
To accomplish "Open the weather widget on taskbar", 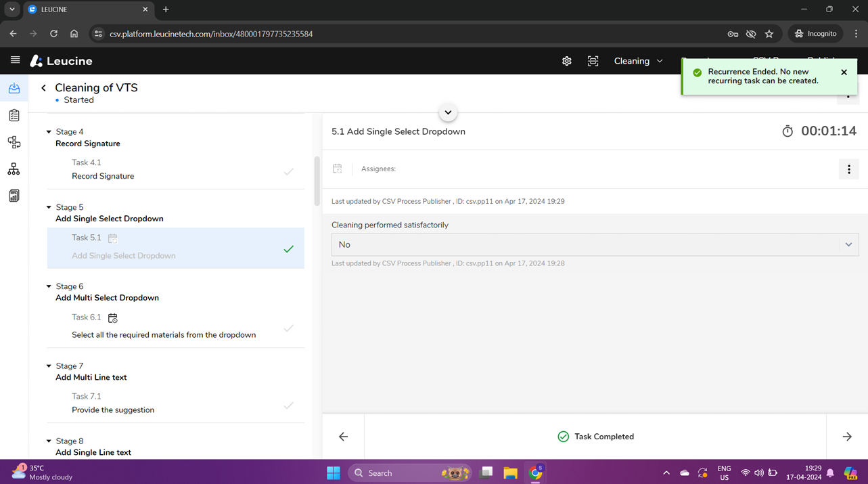I will 42,472.
